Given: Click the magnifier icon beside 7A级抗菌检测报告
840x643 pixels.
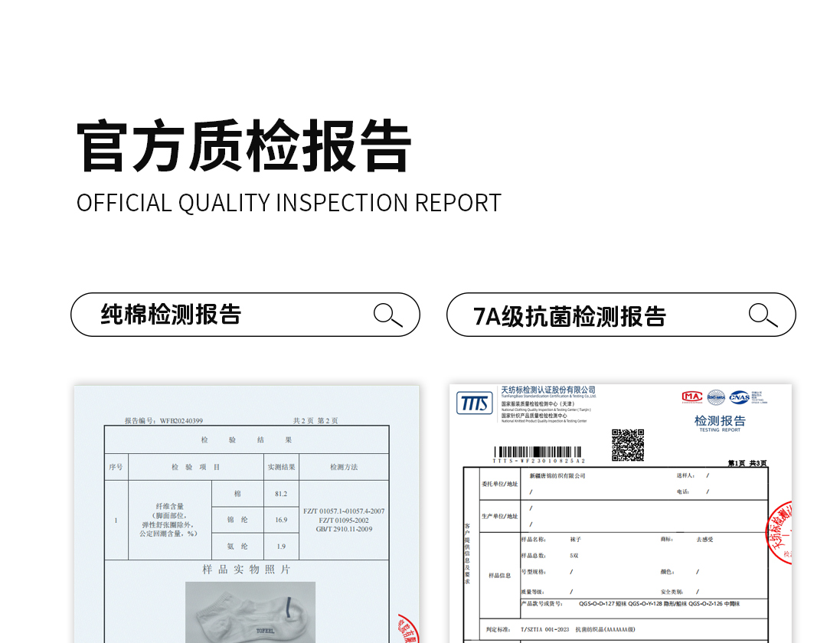Looking at the screenshot, I should pyautogui.click(x=763, y=315).
